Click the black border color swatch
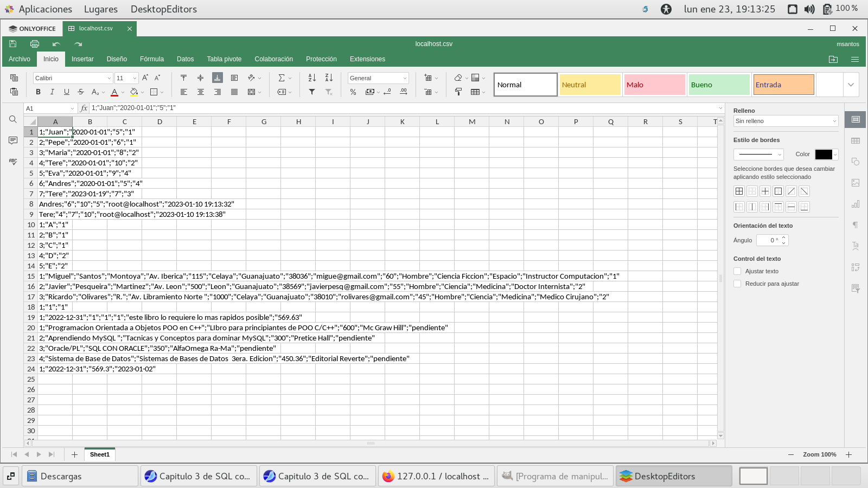This screenshot has height=488, width=868. 824,155
